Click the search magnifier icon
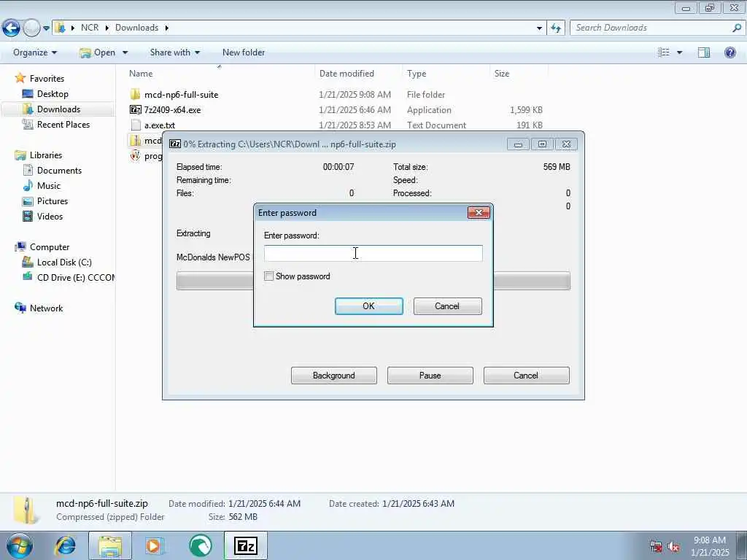 (x=737, y=28)
